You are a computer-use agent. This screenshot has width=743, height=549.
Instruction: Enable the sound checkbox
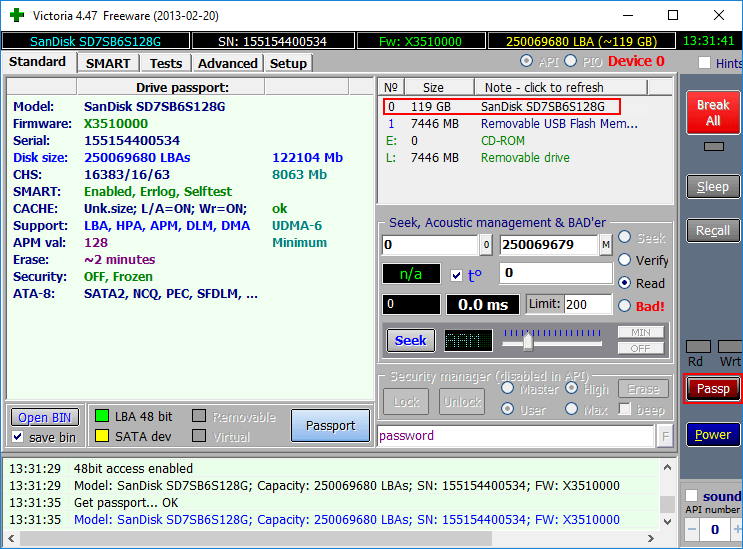[x=692, y=495]
